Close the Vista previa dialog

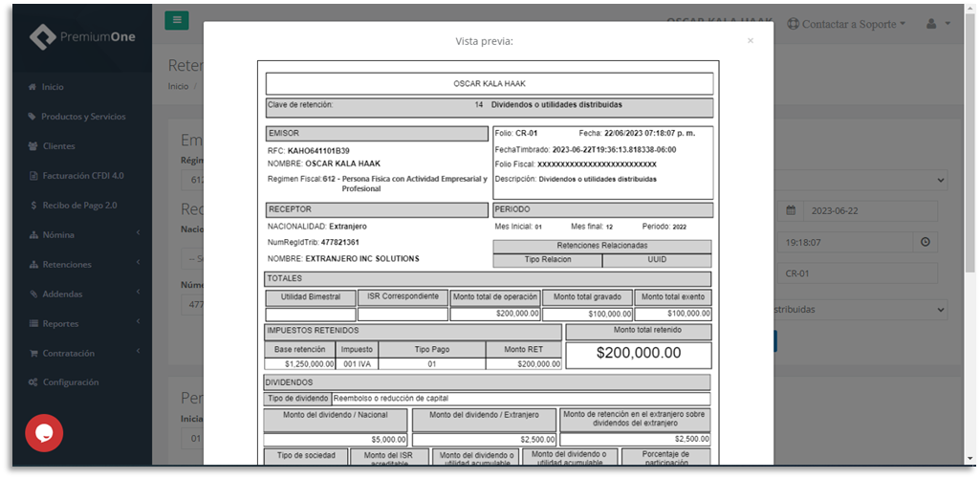pos(750,41)
